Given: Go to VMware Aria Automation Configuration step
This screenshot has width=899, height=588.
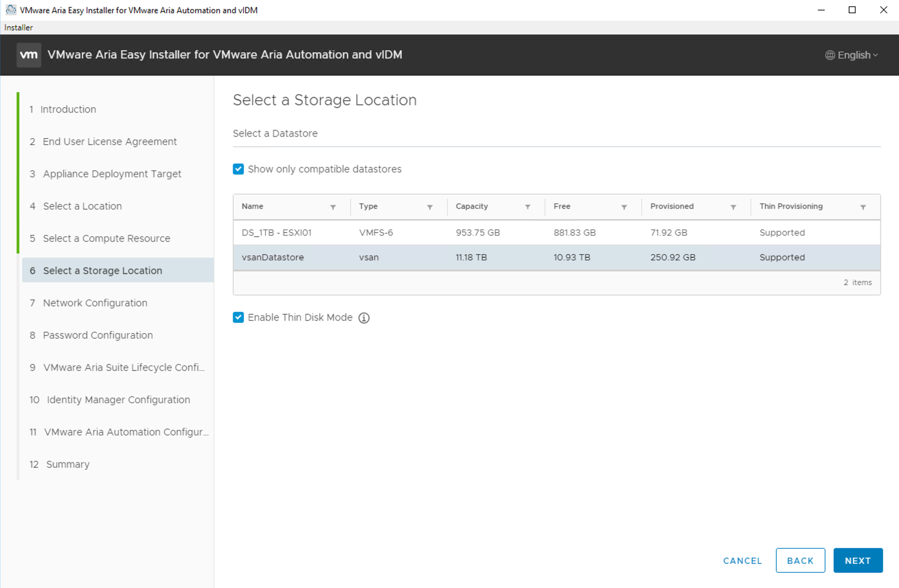Looking at the screenshot, I should (x=119, y=432).
